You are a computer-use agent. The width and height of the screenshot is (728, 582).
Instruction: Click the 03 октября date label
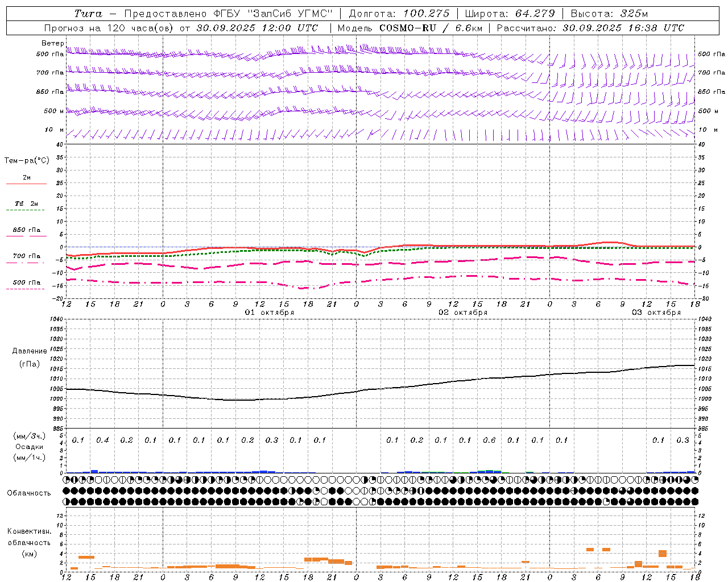tap(656, 313)
